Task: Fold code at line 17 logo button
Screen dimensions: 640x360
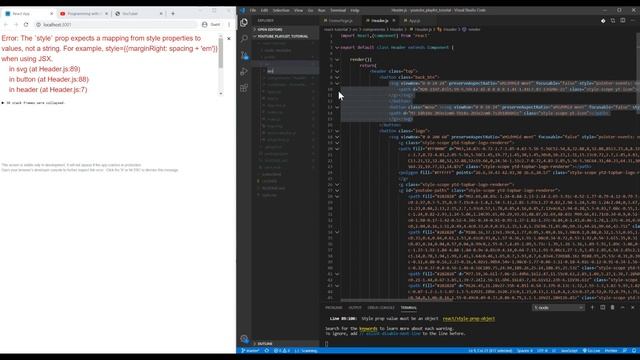Action: click(337, 131)
